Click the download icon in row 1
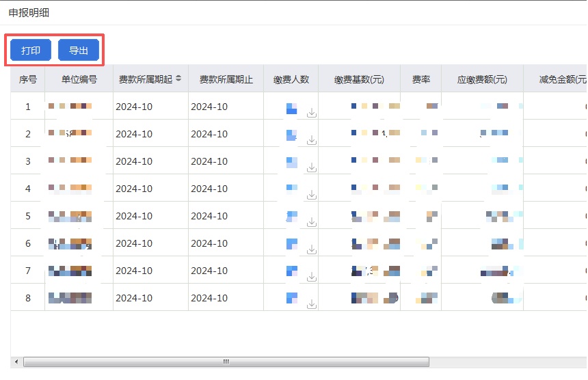This screenshot has height=380, width=588. coord(312,113)
